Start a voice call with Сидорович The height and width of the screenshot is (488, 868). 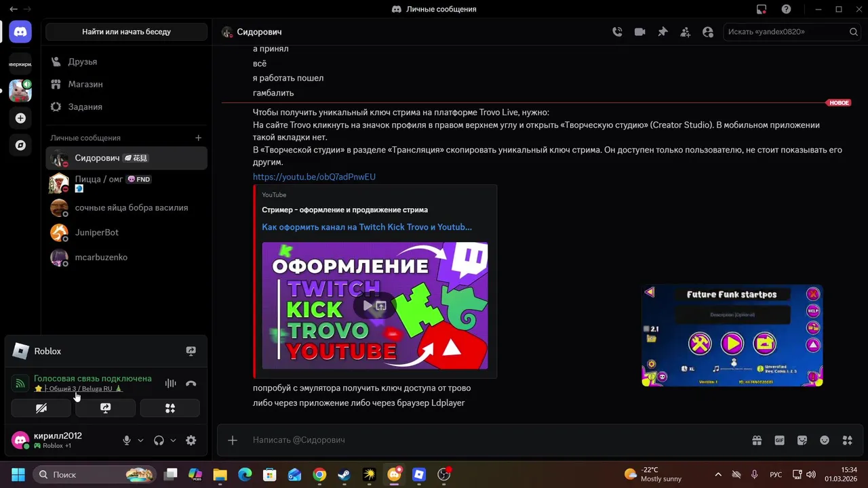[x=617, y=32]
